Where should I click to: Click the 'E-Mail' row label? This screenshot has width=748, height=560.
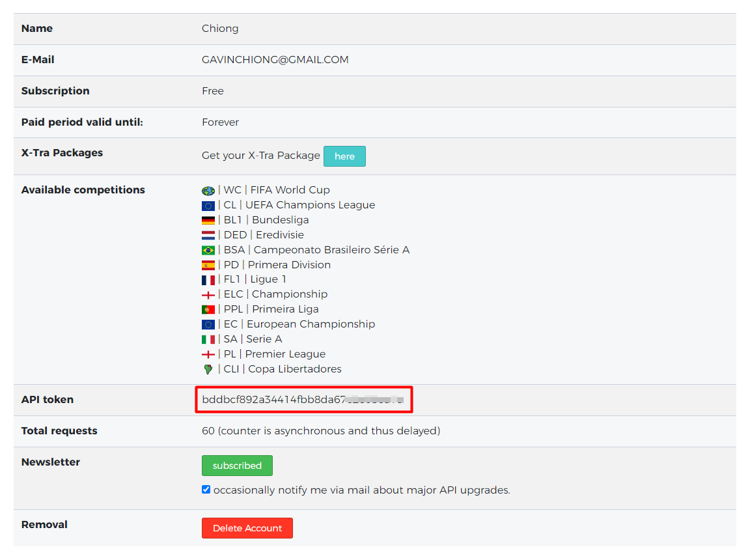[38, 60]
